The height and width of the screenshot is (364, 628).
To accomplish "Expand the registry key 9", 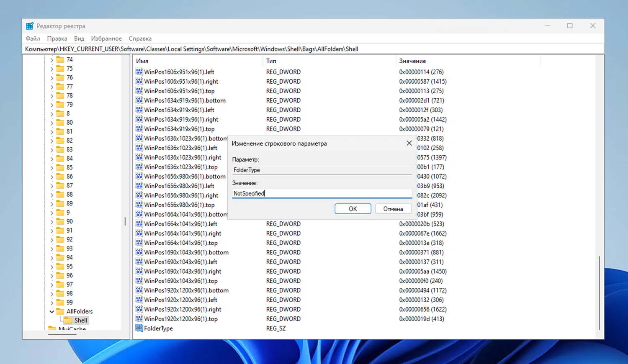I will pos(52,213).
